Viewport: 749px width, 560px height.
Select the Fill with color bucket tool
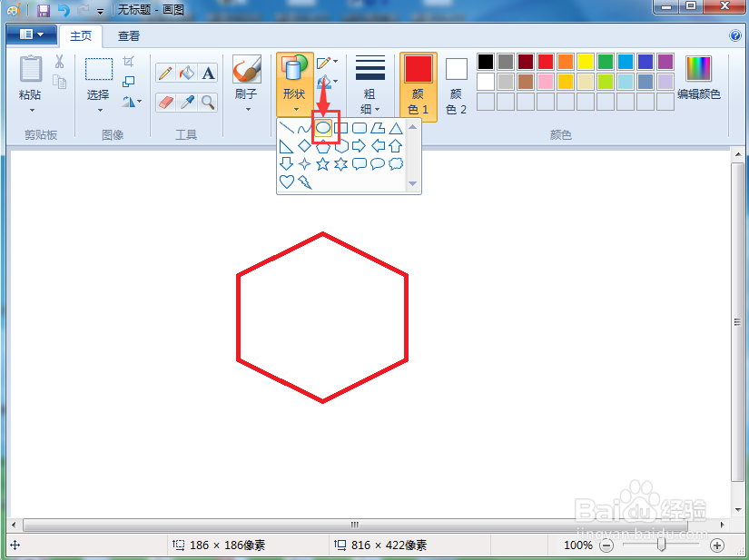pyautogui.click(x=187, y=74)
